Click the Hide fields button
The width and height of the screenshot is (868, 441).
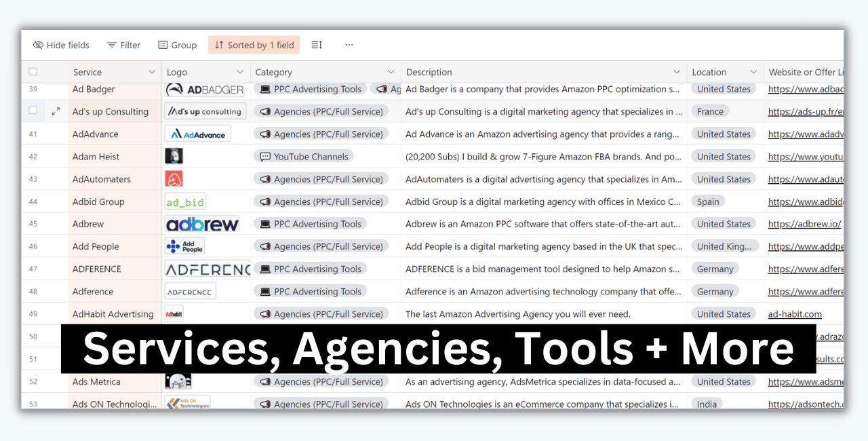click(x=61, y=45)
